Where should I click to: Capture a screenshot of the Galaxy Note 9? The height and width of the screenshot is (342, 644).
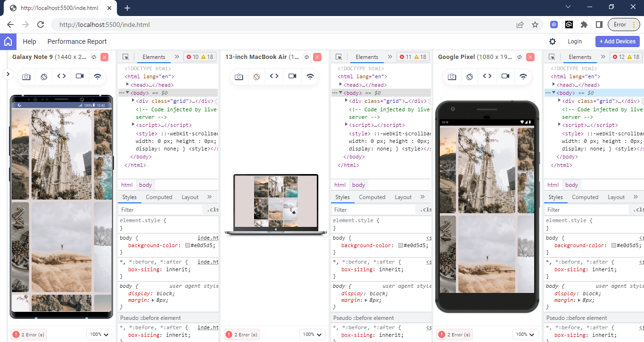tap(26, 76)
